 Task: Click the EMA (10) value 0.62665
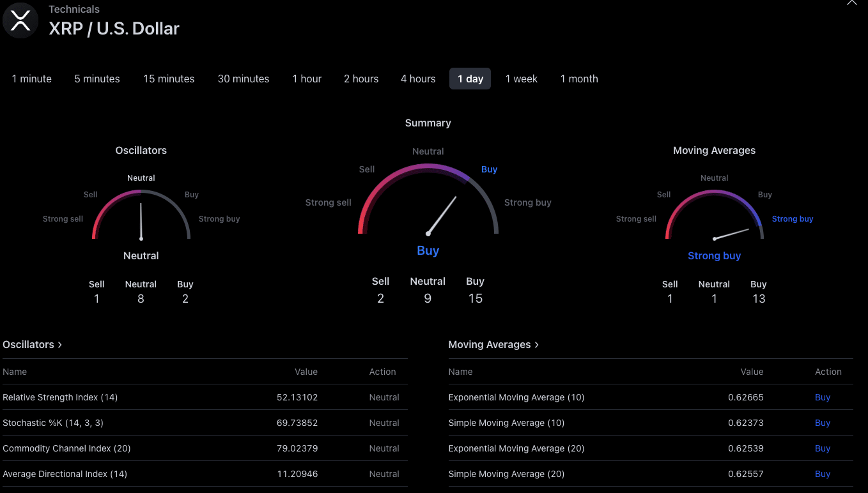point(746,397)
